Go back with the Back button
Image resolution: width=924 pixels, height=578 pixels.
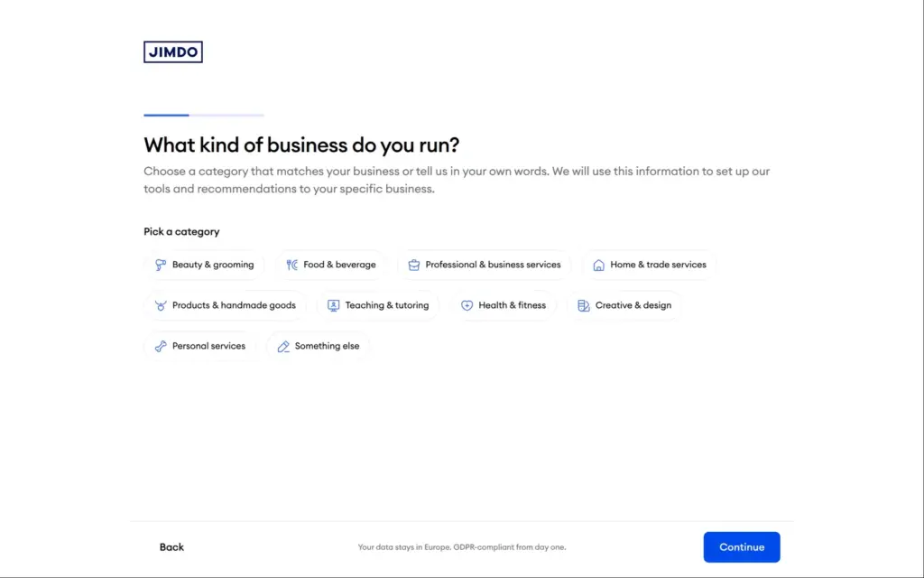pyautogui.click(x=171, y=547)
